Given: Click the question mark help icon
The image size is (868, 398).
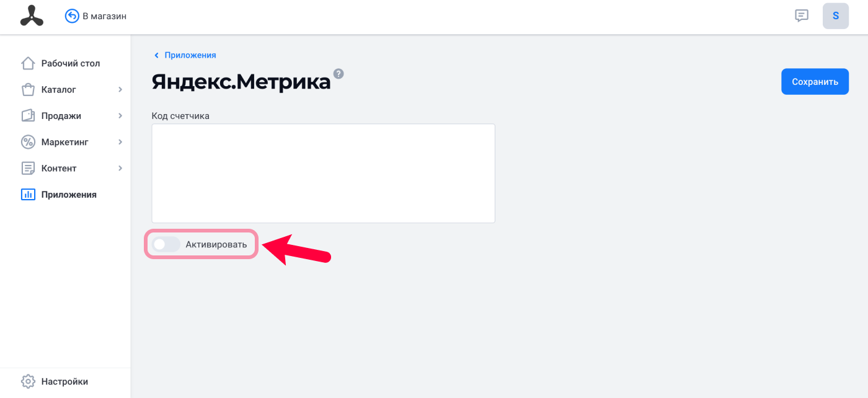Looking at the screenshot, I should [339, 74].
